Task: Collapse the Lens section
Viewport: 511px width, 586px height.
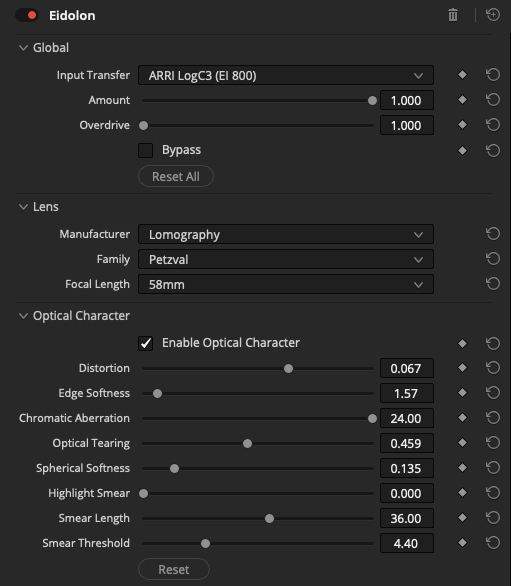Action: [24, 207]
